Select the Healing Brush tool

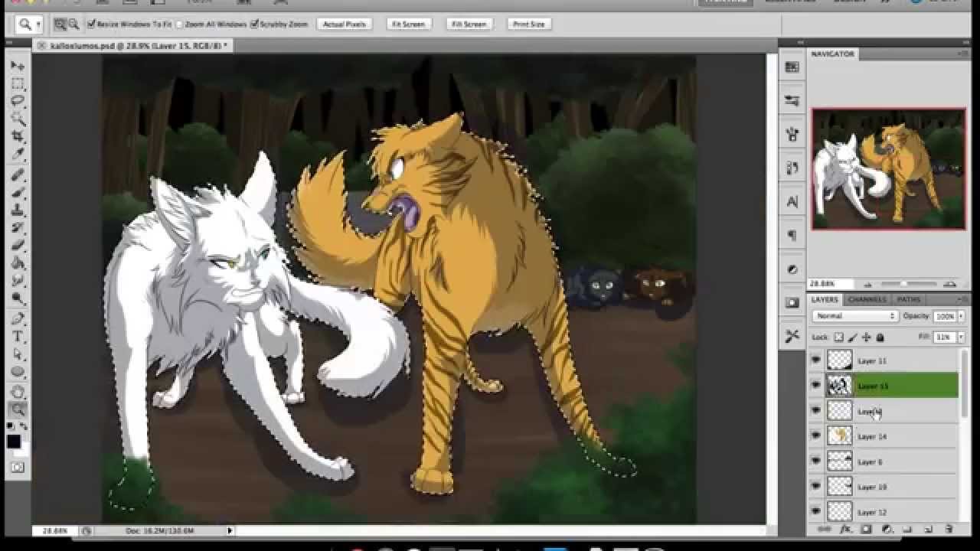18,175
